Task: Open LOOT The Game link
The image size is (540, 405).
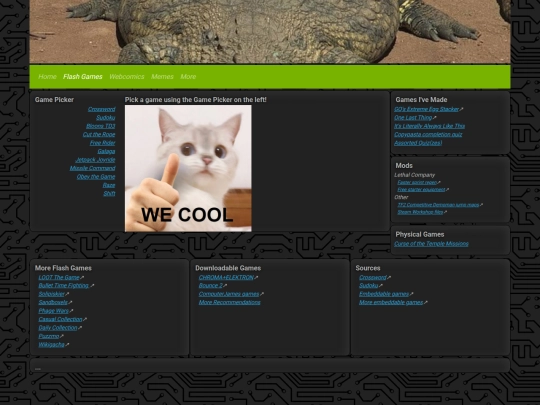Action: point(59,278)
